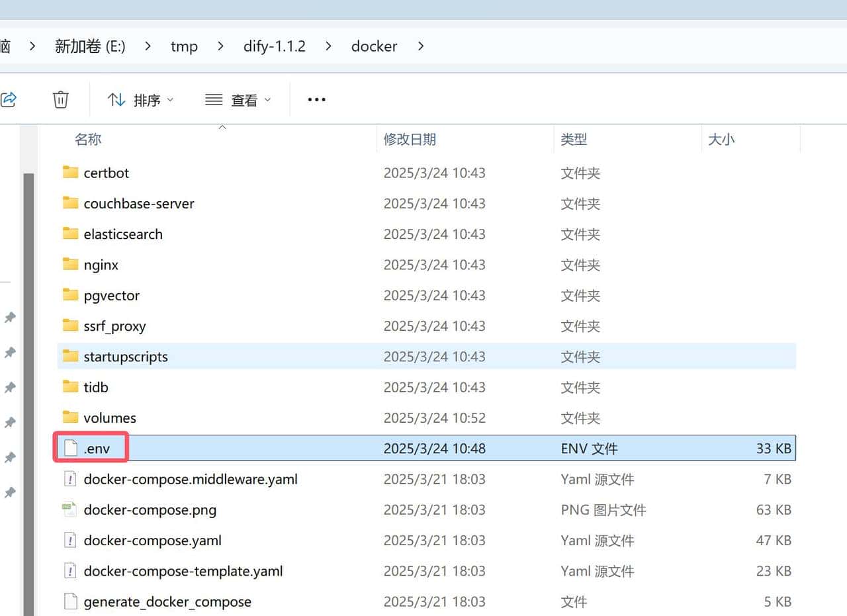Click the Delete (trash) icon

click(60, 99)
